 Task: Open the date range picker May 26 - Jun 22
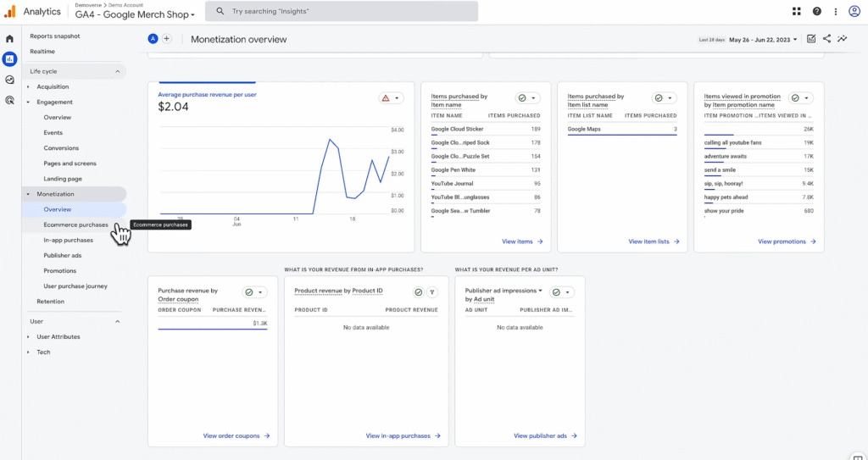764,39
